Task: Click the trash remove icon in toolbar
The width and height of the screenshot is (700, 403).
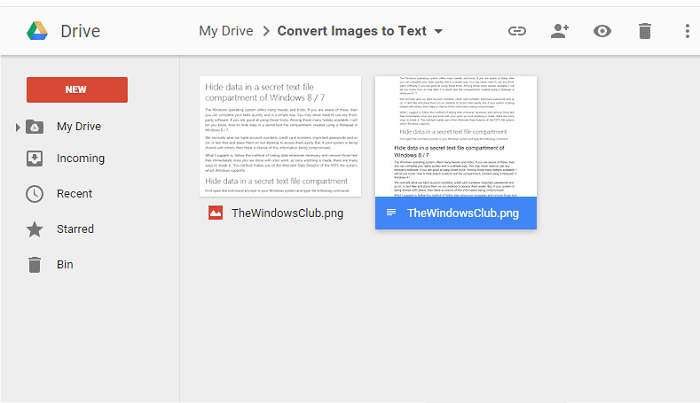Action: click(645, 31)
